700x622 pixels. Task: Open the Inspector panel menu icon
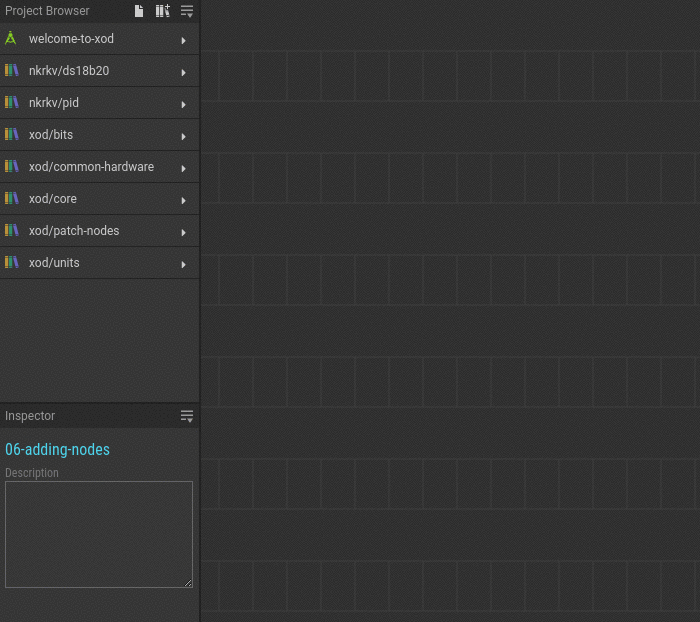[x=187, y=416]
